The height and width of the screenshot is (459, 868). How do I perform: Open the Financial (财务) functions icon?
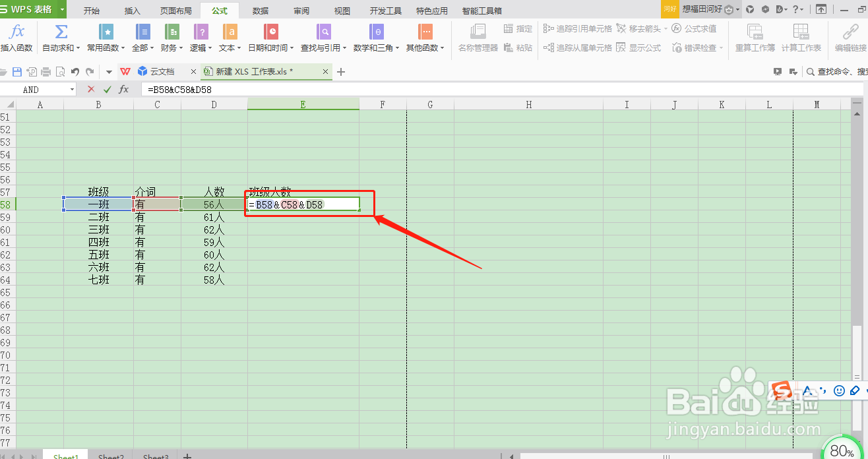pos(172,32)
